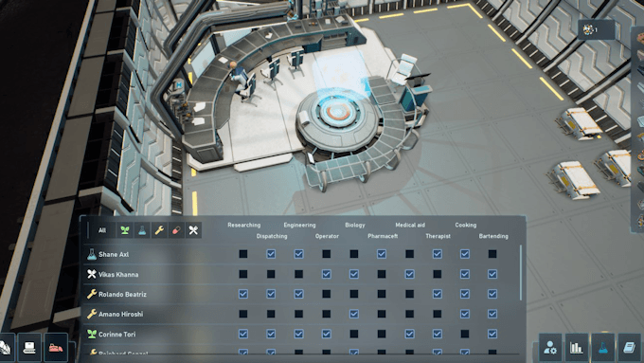Click the Cooking column header
644x363 pixels.
click(465, 225)
